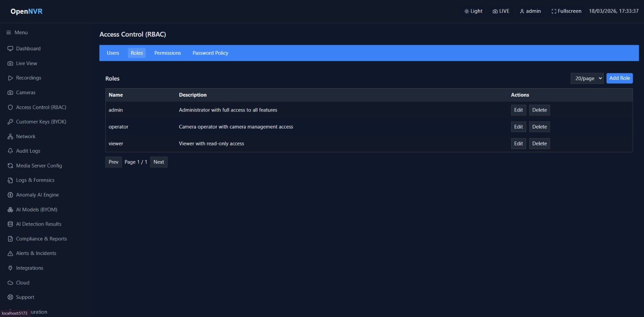The width and height of the screenshot is (644, 317).
Task: Open the Permissions tab
Action: 168,53
